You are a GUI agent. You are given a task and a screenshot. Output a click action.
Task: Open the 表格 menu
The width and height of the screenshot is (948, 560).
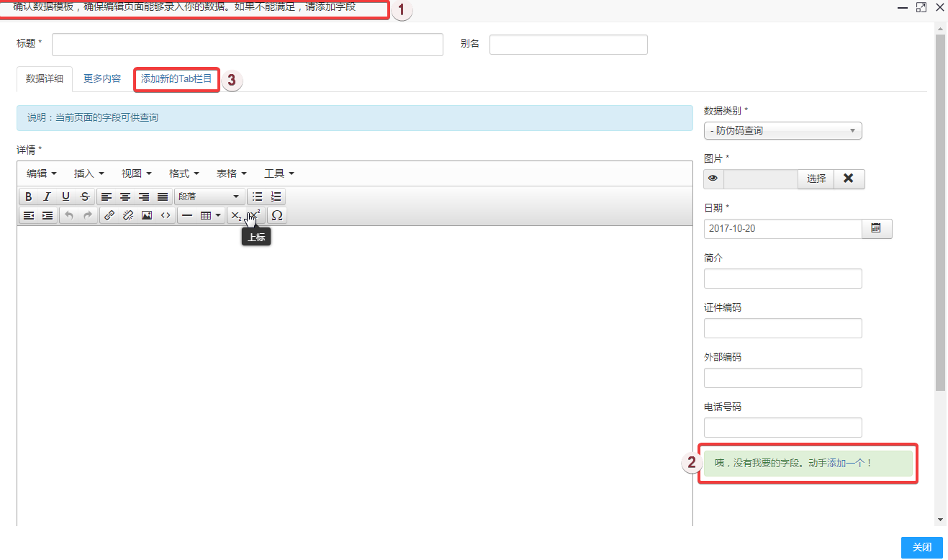pyautogui.click(x=232, y=173)
